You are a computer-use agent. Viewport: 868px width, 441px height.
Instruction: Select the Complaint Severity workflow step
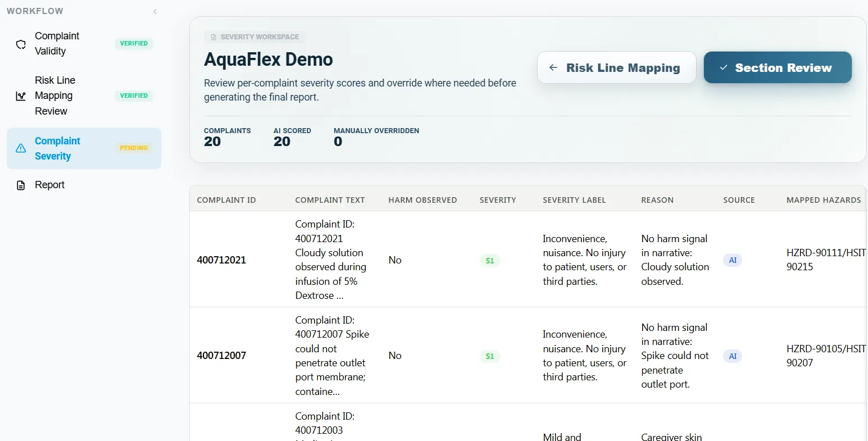84,148
